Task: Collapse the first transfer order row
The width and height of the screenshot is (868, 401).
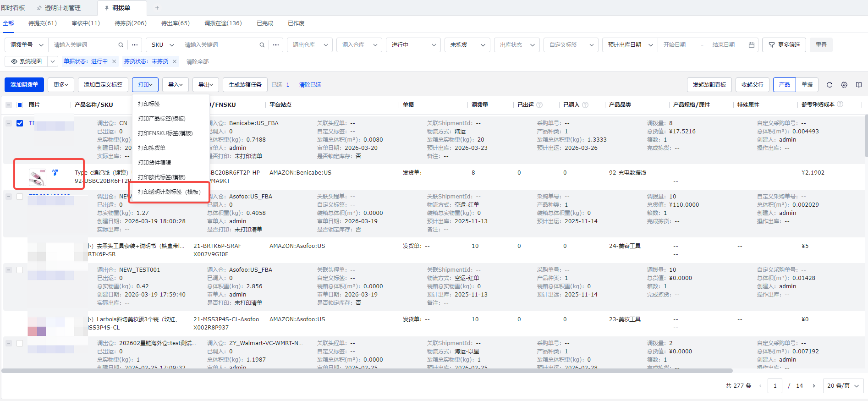Action: pos(9,123)
